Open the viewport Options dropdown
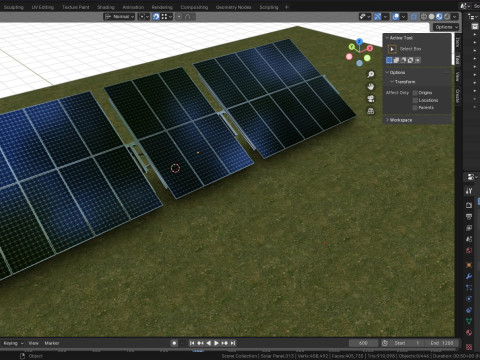The height and width of the screenshot is (360, 480). [447, 27]
